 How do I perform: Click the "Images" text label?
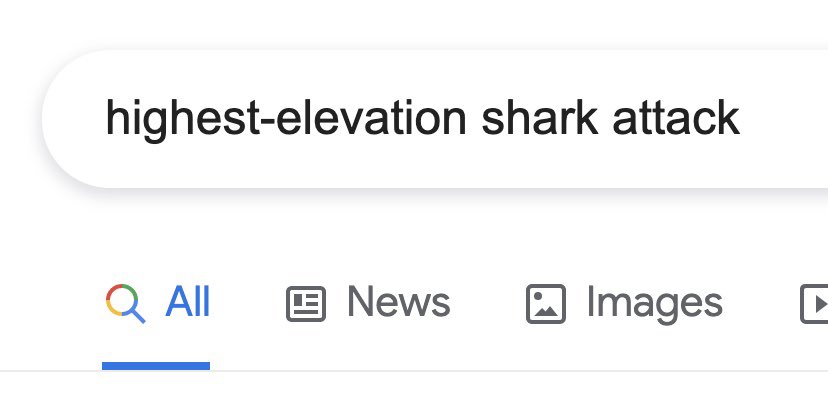(654, 302)
